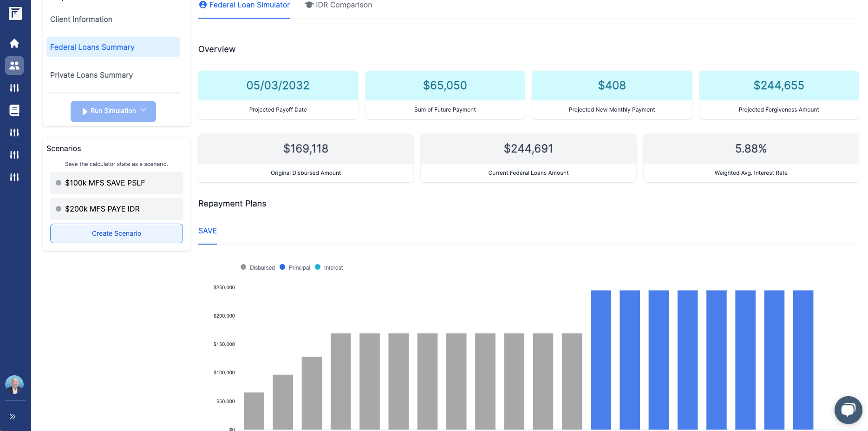Toggle the Principal legend series
868x431 pixels.
coord(295,267)
